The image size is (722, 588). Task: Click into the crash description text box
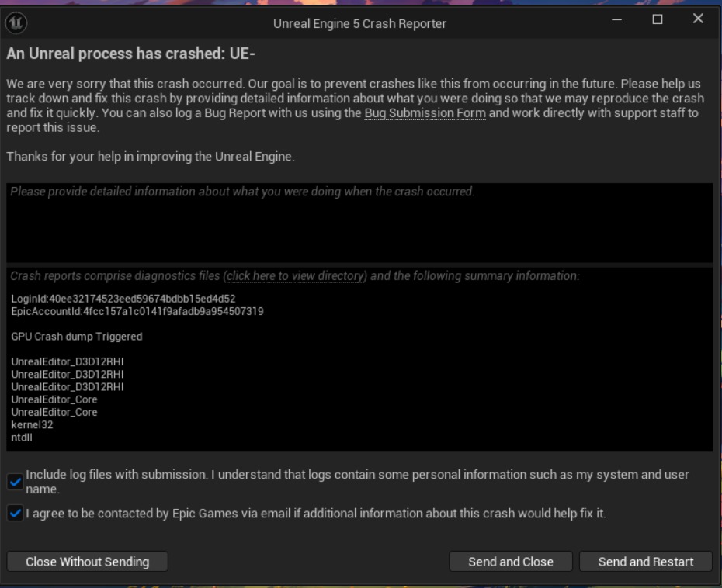point(359,223)
